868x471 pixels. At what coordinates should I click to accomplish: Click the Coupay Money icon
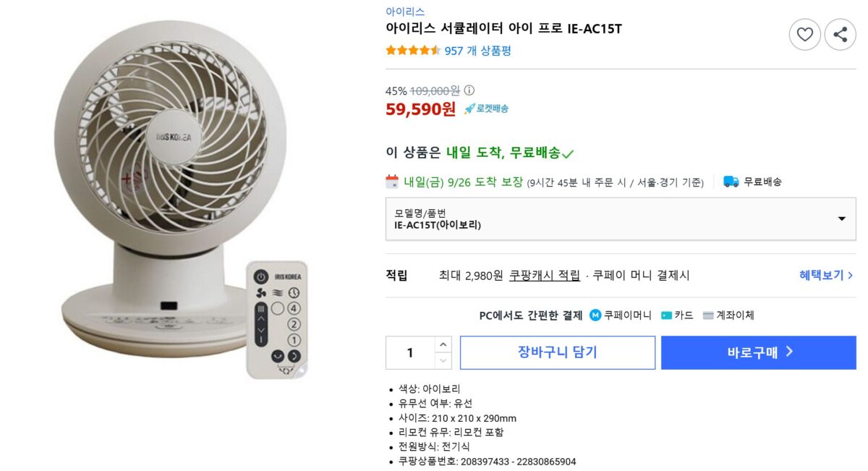point(595,315)
